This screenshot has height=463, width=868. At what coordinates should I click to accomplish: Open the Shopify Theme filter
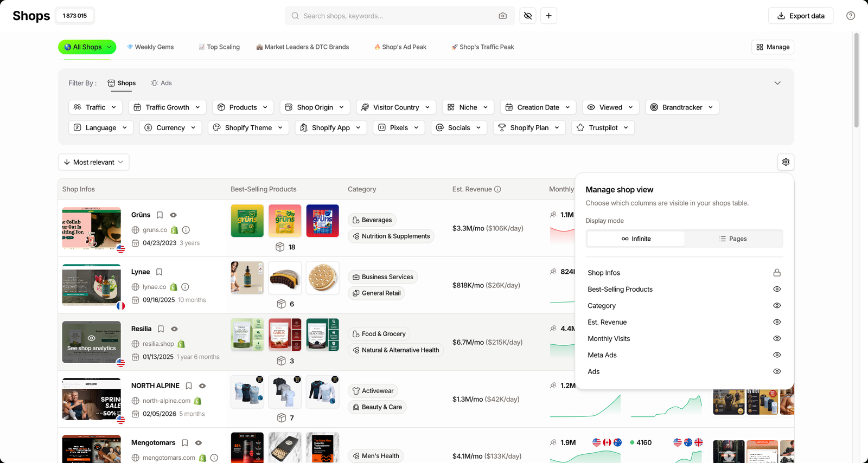tap(248, 128)
